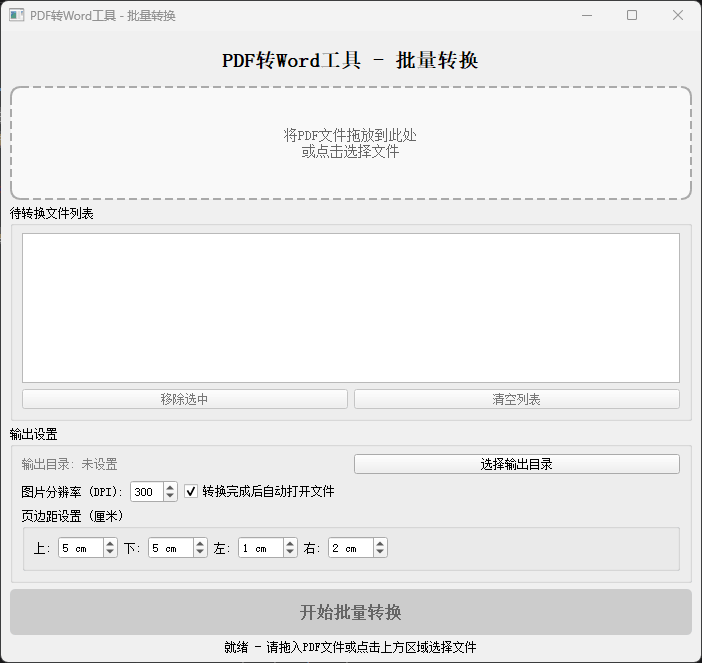Increase the 左 margin using the up arrow

(x=290, y=544)
